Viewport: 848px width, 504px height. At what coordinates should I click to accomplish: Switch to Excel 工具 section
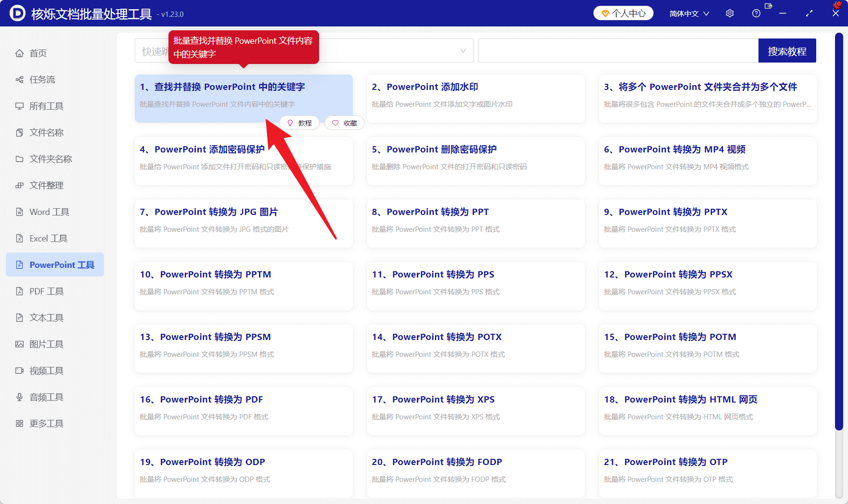click(55, 239)
